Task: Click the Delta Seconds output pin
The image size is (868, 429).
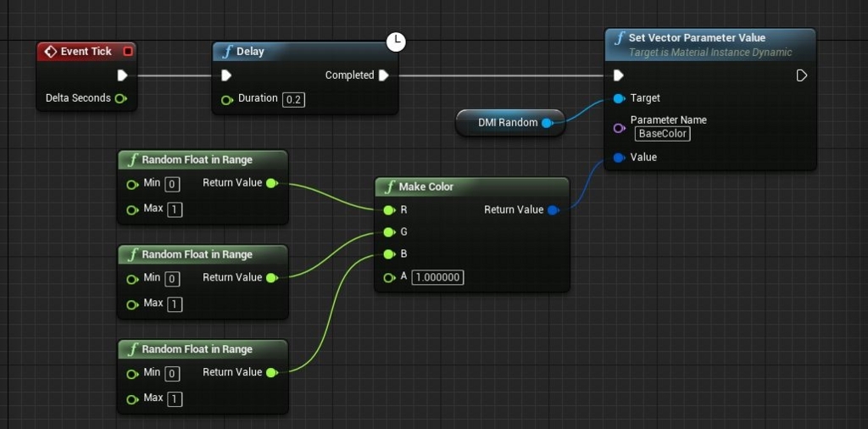Action: click(120, 98)
